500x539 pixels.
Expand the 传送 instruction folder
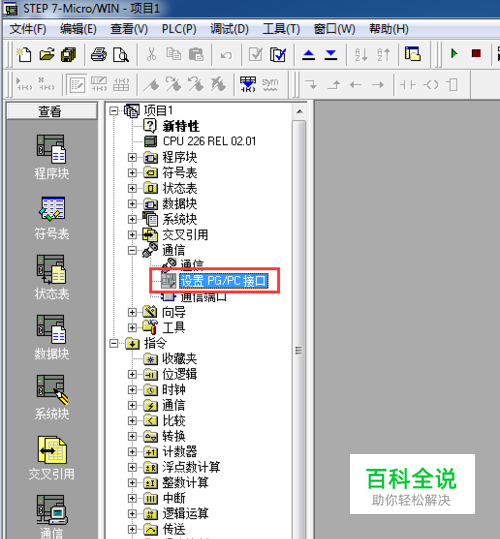132,529
